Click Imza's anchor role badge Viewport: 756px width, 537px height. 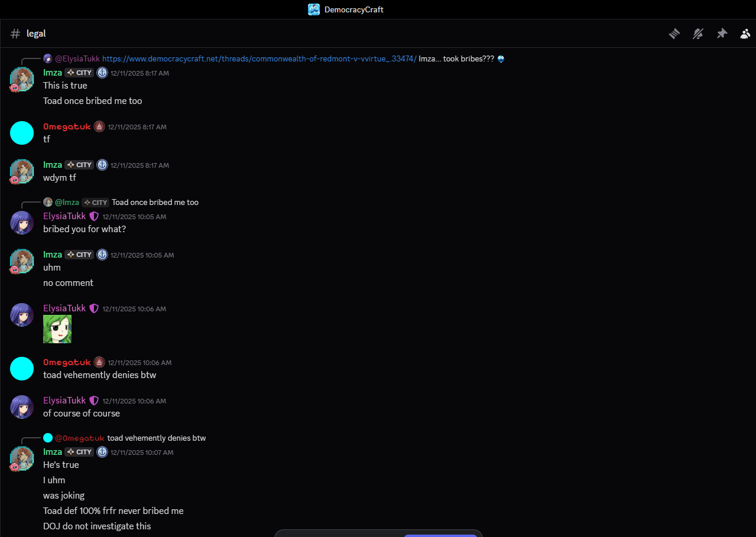point(102,73)
